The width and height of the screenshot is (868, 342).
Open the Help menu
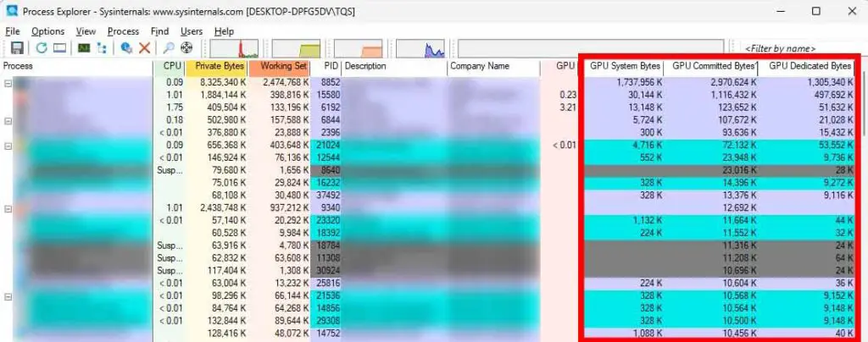coord(224,31)
